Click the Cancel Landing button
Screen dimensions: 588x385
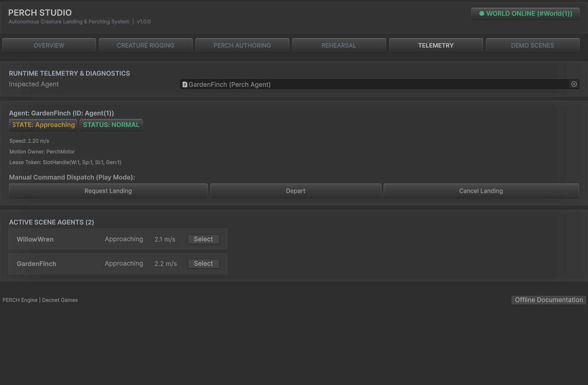pyautogui.click(x=481, y=191)
